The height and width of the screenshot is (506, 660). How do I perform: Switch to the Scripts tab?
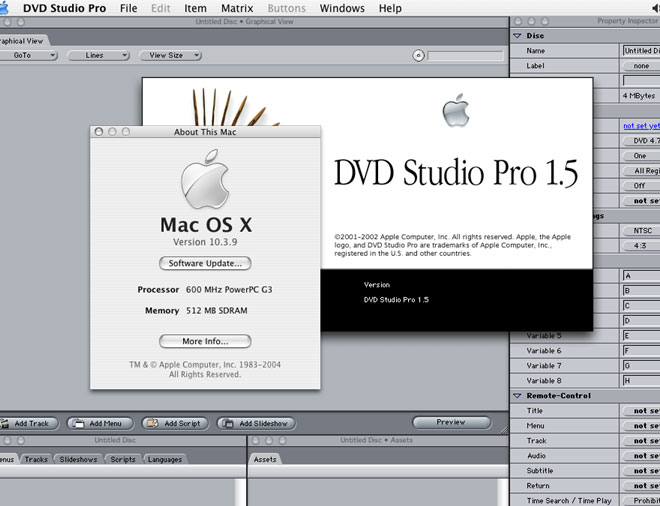coord(122,459)
